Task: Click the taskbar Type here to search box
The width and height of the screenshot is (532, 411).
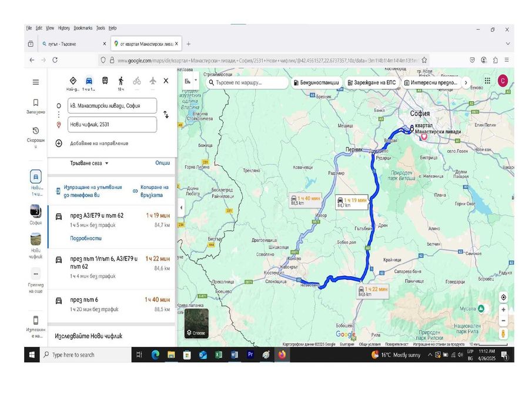Action: (x=85, y=355)
